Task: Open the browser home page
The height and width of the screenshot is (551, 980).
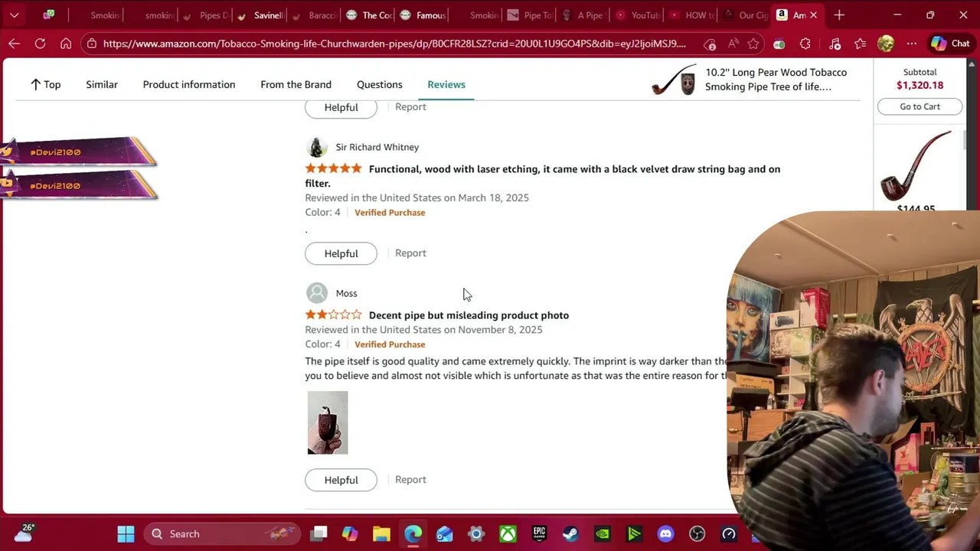Action: tap(66, 44)
